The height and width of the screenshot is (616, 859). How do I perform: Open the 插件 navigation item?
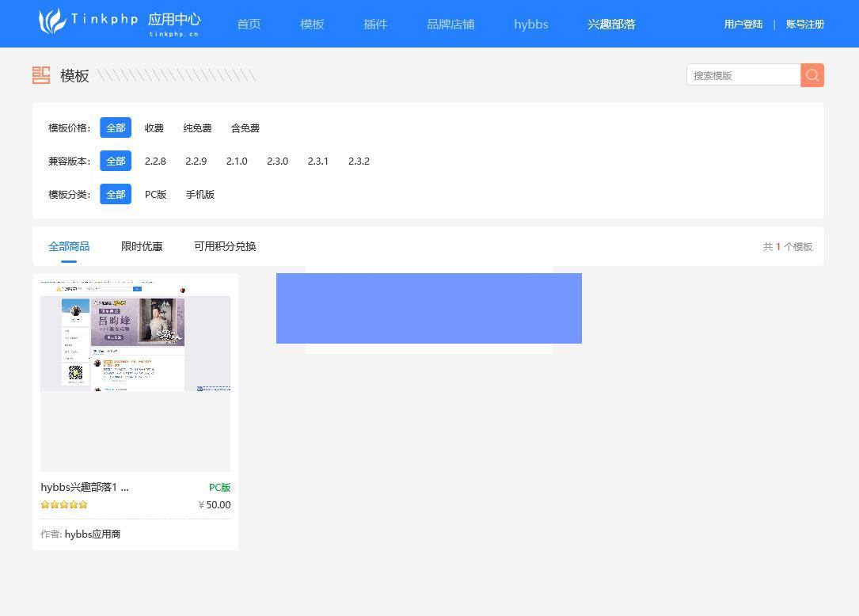pos(375,24)
